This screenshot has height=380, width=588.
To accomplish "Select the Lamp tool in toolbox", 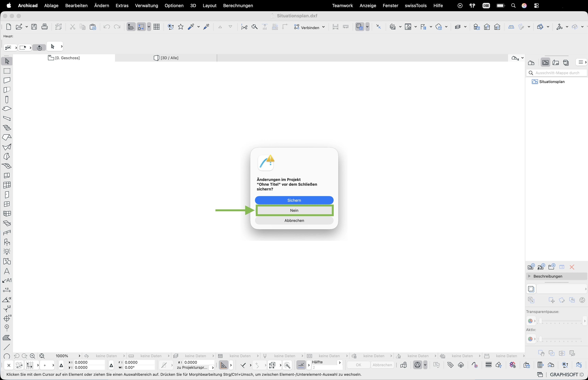I will pyautogui.click(x=7, y=252).
